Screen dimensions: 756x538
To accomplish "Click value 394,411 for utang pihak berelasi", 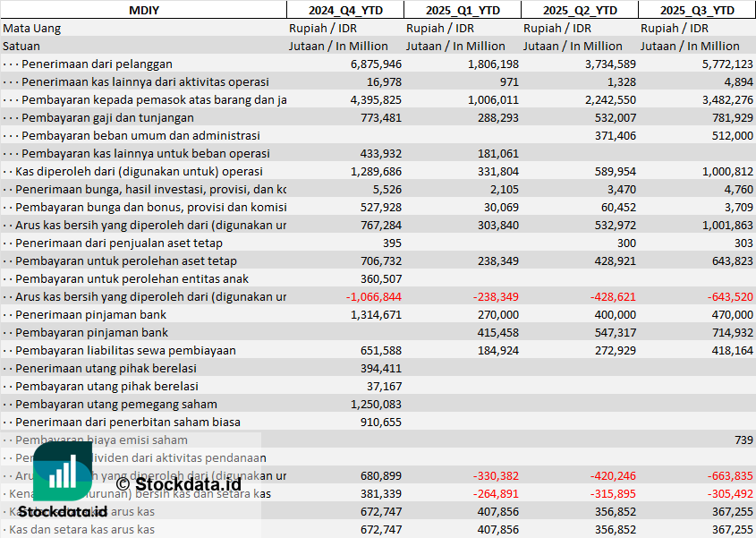I will click(x=381, y=368).
